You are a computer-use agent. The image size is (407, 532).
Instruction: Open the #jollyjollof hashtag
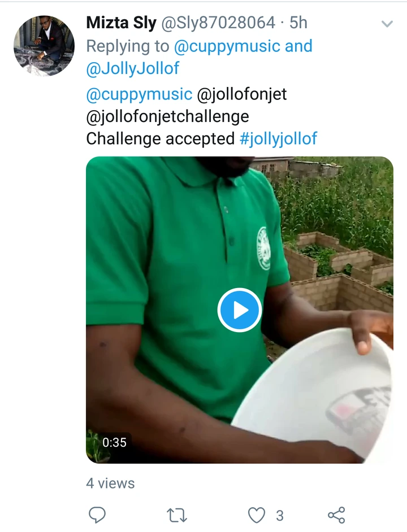point(279,138)
